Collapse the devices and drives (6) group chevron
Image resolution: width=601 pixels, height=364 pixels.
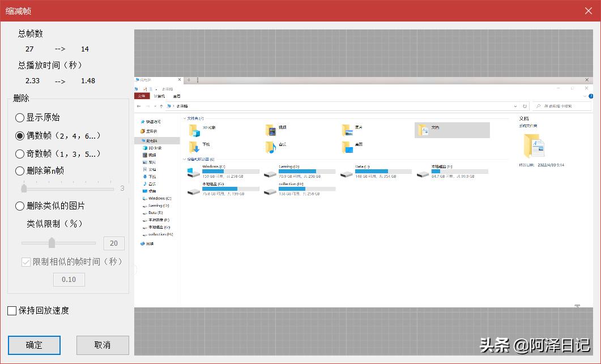coord(185,160)
